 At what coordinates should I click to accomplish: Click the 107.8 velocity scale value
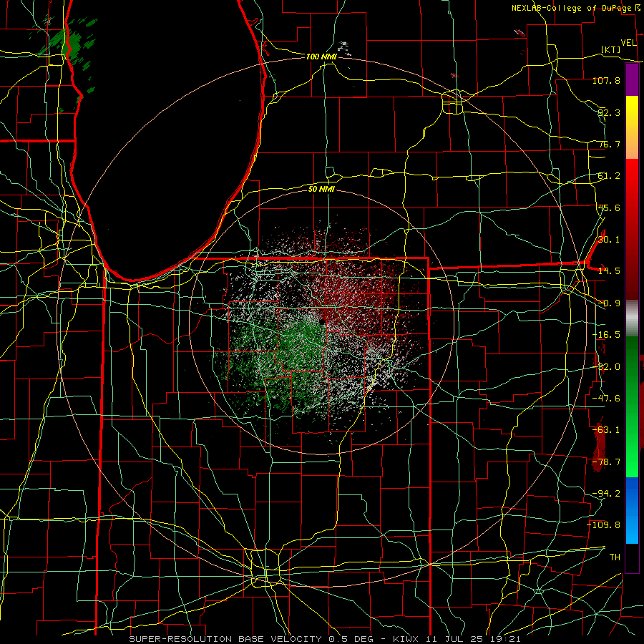click(606, 80)
